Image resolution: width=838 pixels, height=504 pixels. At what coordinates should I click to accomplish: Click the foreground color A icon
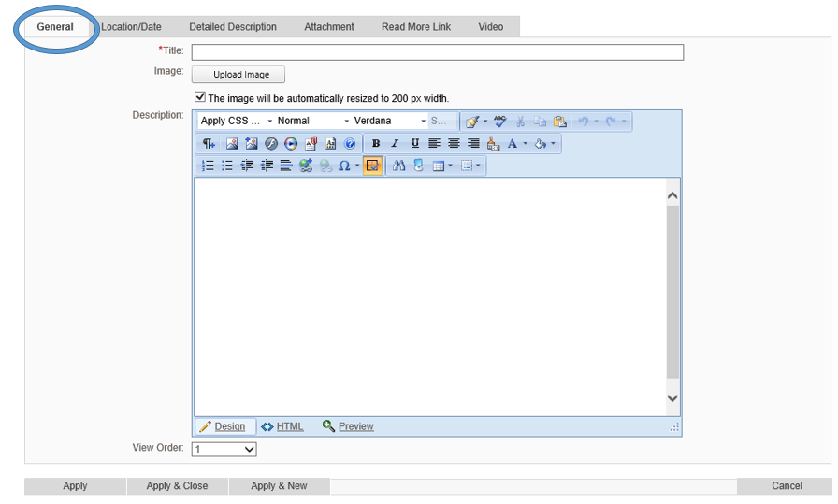[512, 143]
